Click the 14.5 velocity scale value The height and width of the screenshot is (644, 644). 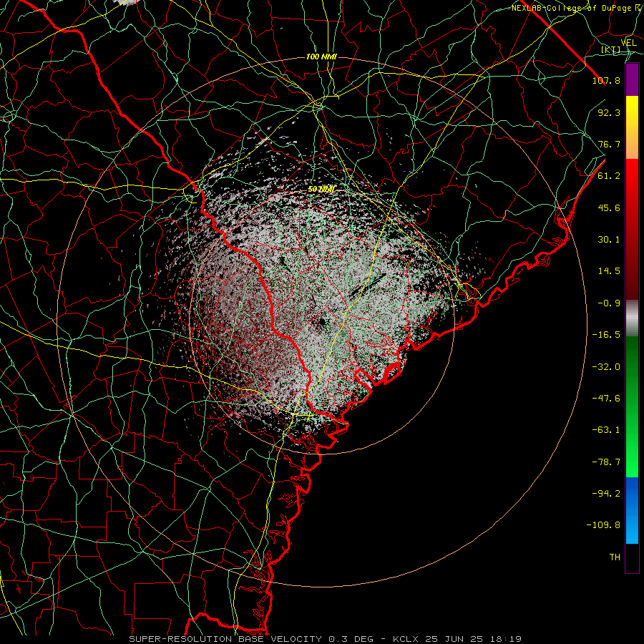click(x=609, y=271)
